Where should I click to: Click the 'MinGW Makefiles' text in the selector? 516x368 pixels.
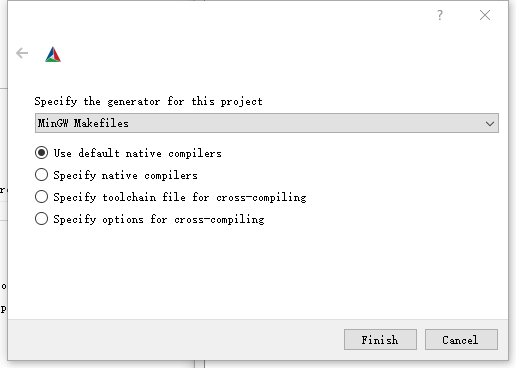click(83, 123)
